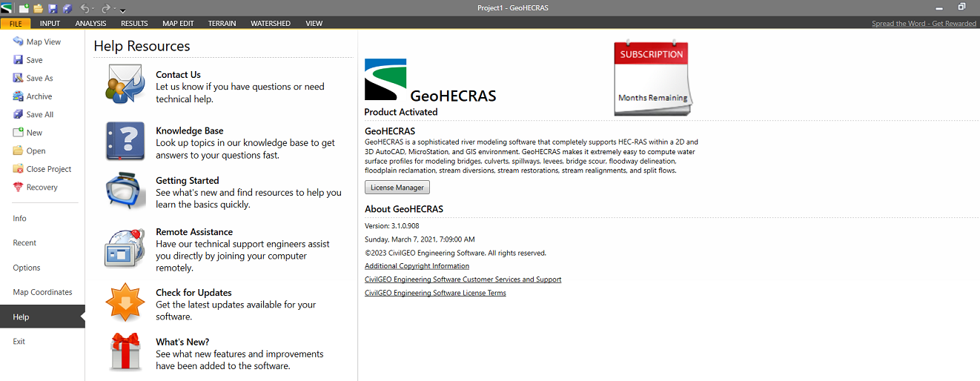Click the Contact Us envelope icon

pos(125,84)
